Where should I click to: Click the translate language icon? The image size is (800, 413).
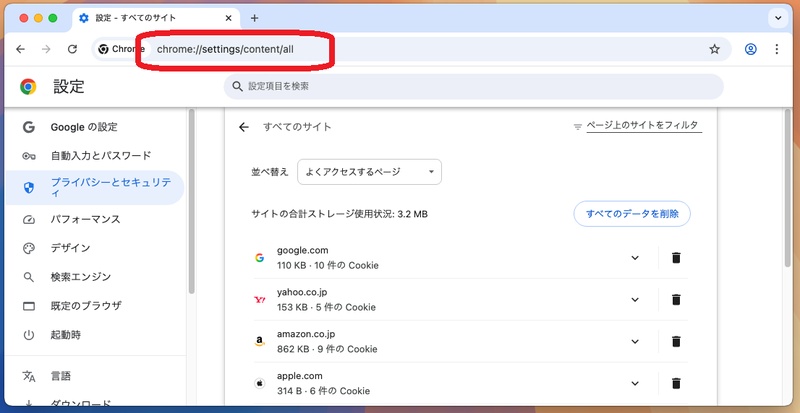tap(29, 377)
